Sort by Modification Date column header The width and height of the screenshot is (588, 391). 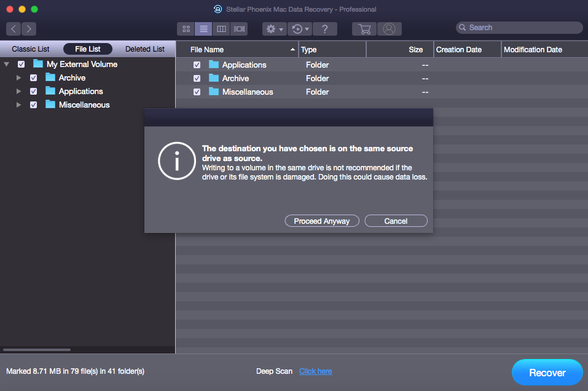tap(545, 50)
